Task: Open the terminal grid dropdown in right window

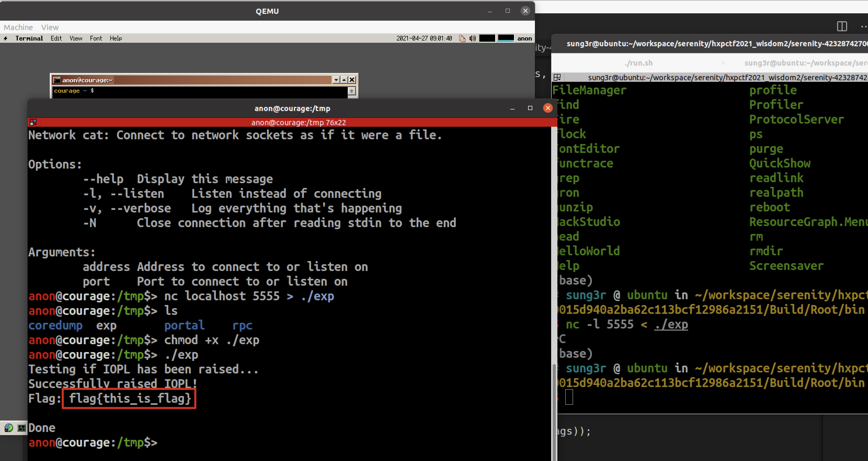Action: [x=557, y=77]
